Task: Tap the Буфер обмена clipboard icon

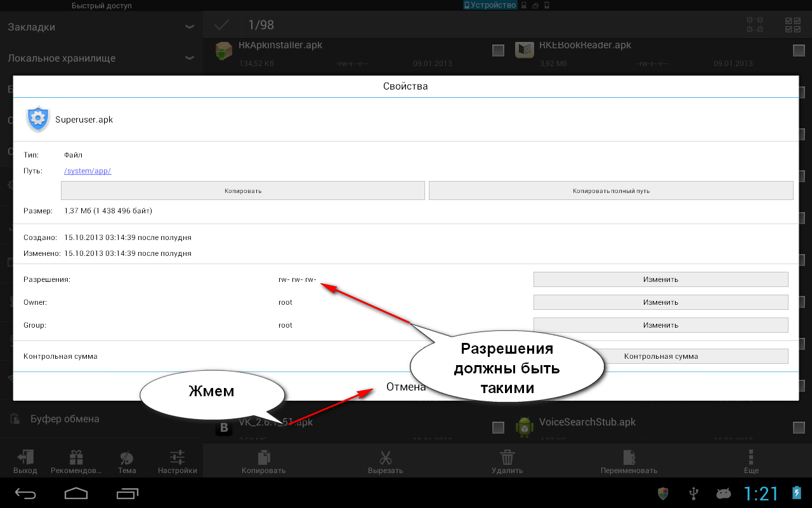Action: [14, 419]
